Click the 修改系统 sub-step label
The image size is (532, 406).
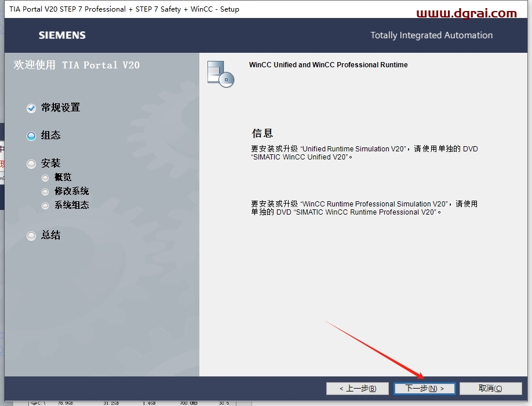(x=72, y=191)
